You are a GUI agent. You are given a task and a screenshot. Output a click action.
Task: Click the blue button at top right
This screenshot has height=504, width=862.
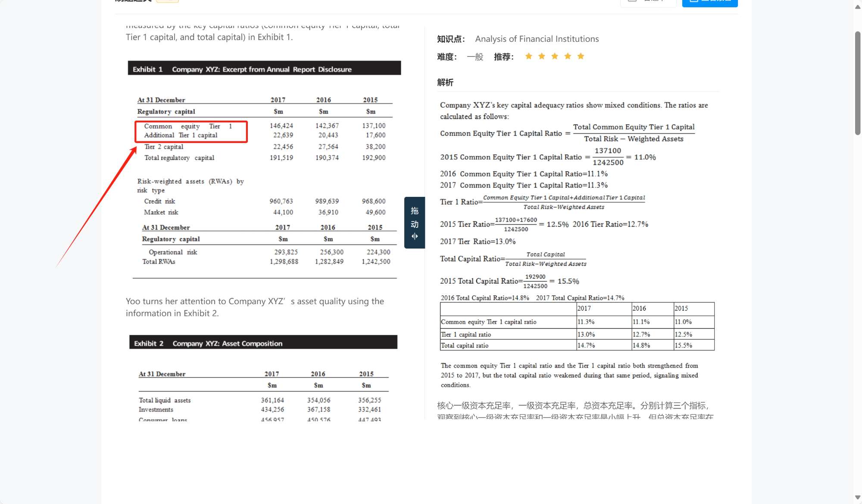(709, 2)
